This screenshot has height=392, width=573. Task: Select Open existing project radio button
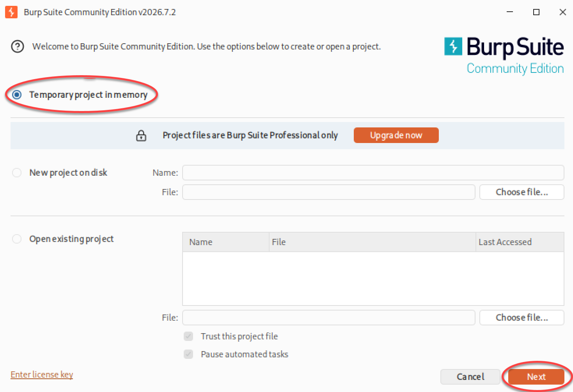tap(17, 239)
